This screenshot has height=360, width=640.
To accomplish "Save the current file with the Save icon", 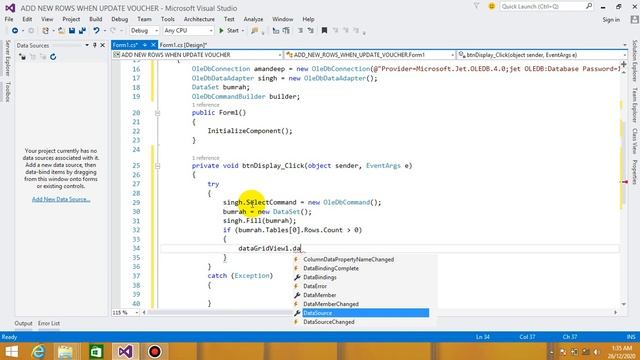I will [x=72, y=31].
